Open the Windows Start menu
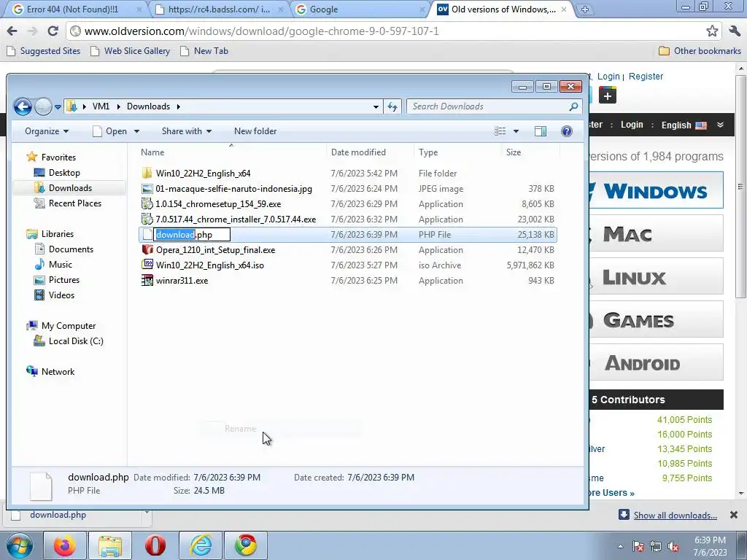Viewport: 747px width, 560px height. 20,545
